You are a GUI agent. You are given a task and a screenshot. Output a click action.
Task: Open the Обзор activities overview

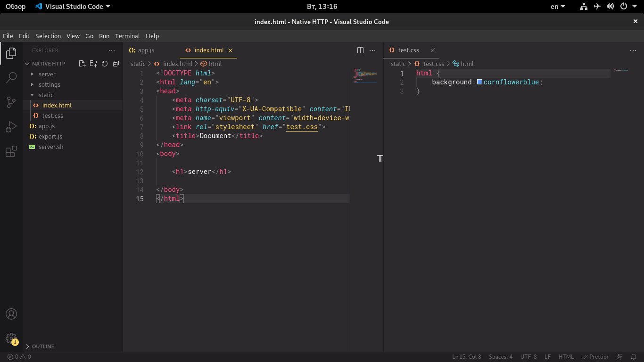click(16, 7)
